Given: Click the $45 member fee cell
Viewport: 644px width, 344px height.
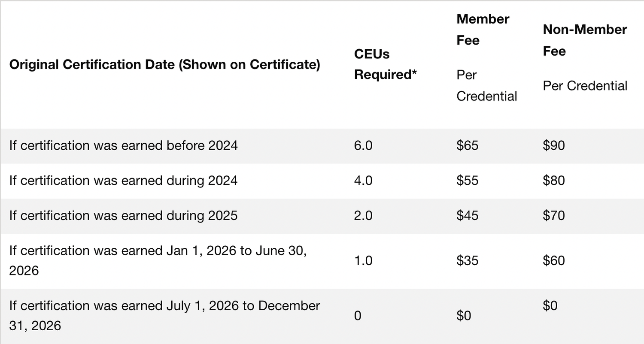Looking at the screenshot, I should pos(468,215).
